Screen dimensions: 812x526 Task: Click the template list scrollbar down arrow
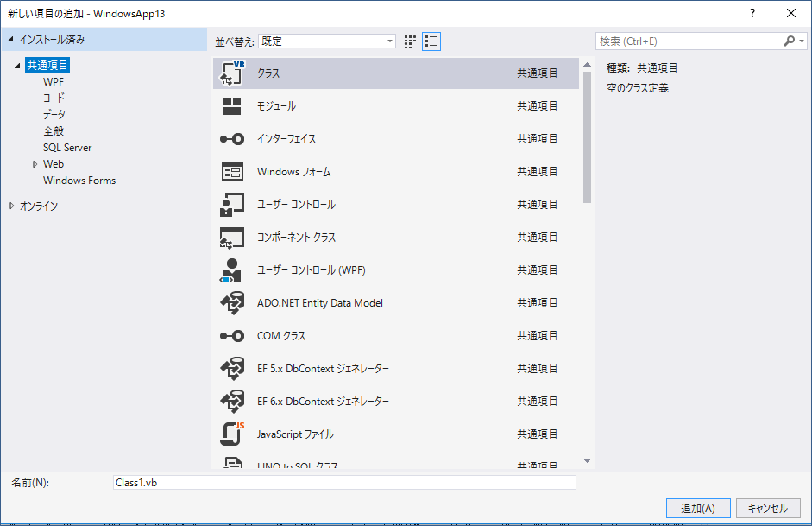pyautogui.click(x=587, y=461)
